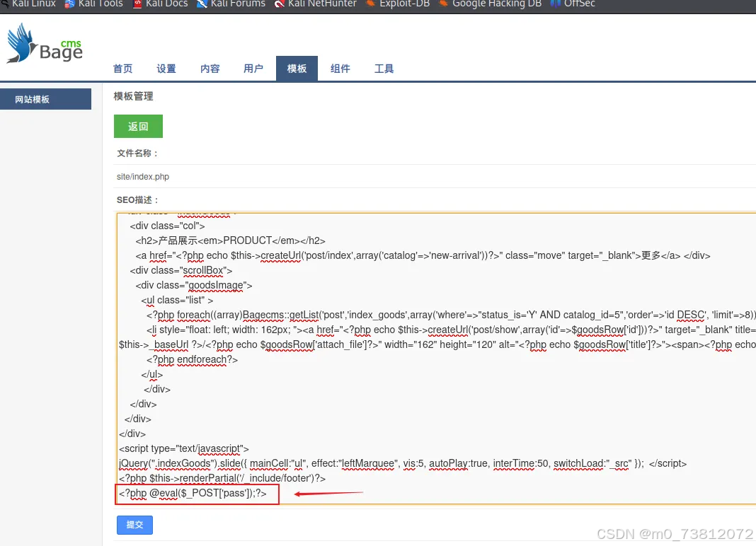Open the 内容 nav tab
Screen dimensions: 756x546
[210, 69]
